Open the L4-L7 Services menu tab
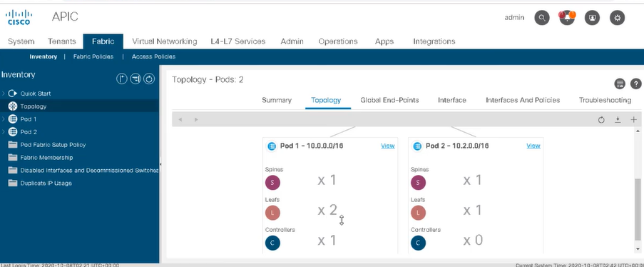Viewport: 644px width, 267px height. pos(237,41)
